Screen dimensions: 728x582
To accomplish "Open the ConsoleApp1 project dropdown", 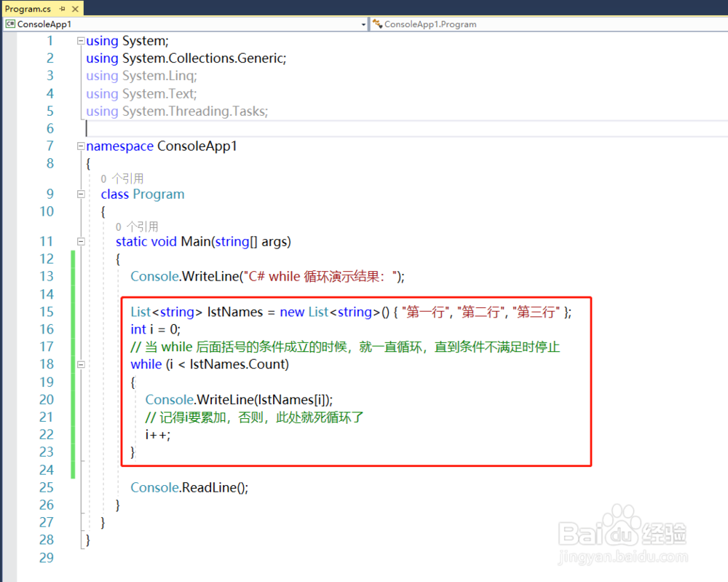I will [x=363, y=24].
